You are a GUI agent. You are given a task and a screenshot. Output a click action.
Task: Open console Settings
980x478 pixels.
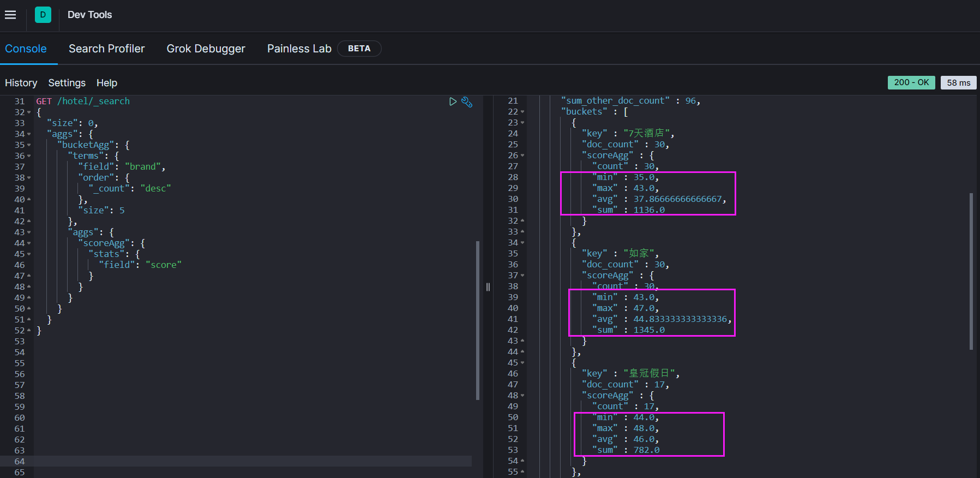coord(67,83)
